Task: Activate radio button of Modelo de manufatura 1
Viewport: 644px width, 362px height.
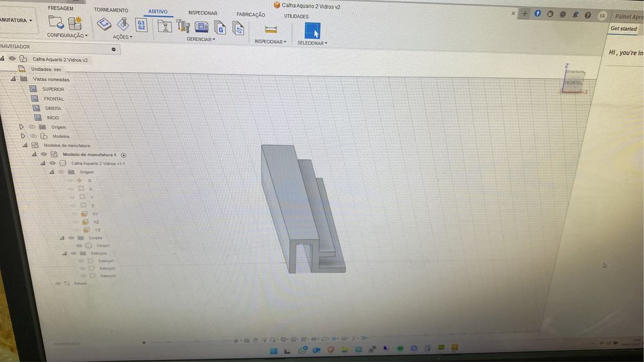Action: 124,155
